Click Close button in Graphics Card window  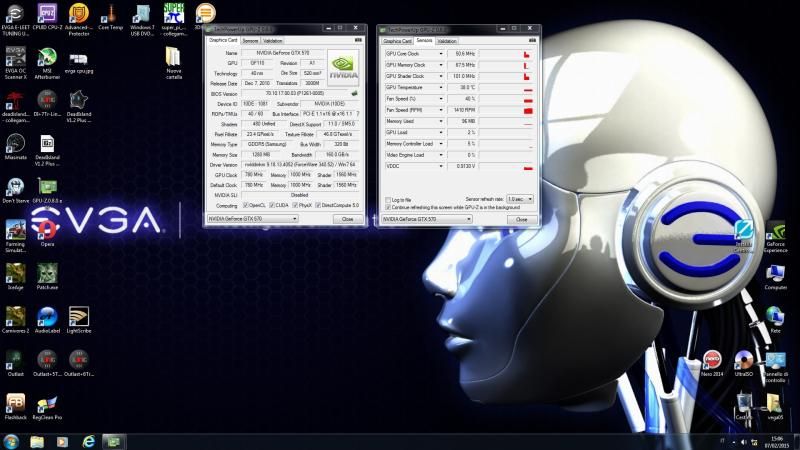tap(347, 218)
